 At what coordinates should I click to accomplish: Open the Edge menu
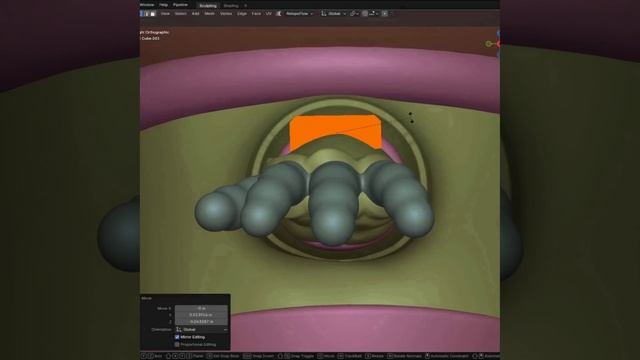(x=242, y=13)
